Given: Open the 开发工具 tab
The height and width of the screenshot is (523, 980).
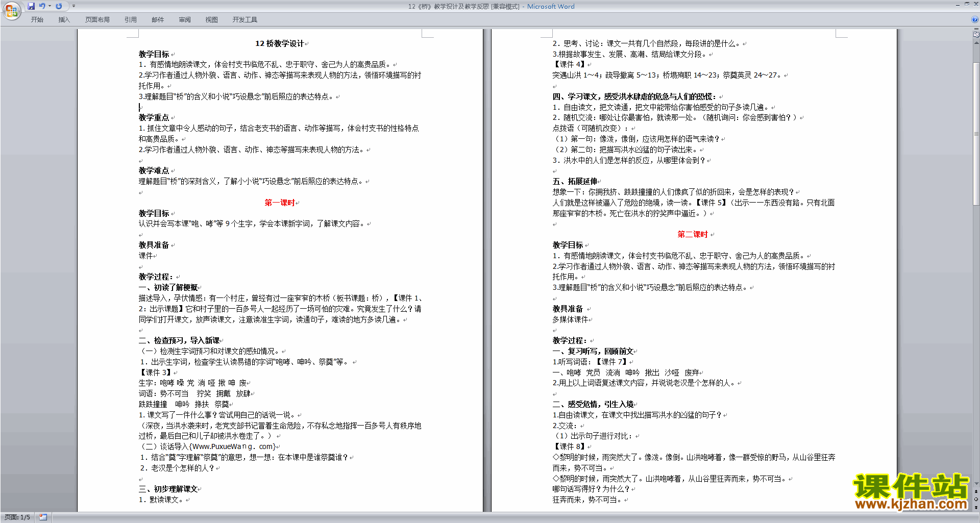Looking at the screenshot, I should pyautogui.click(x=245, y=20).
